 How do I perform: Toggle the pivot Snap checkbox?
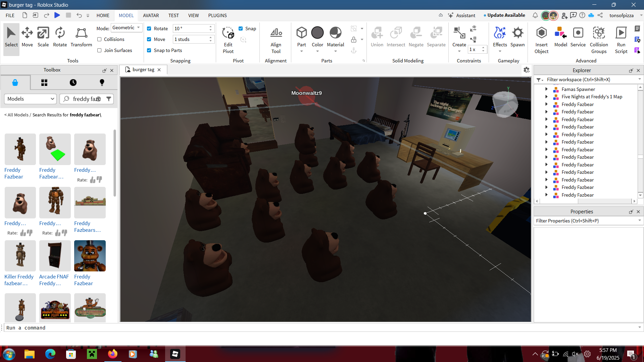point(241,29)
